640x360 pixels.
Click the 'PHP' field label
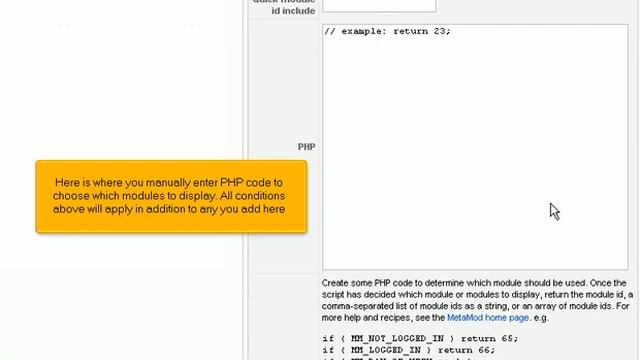click(306, 147)
